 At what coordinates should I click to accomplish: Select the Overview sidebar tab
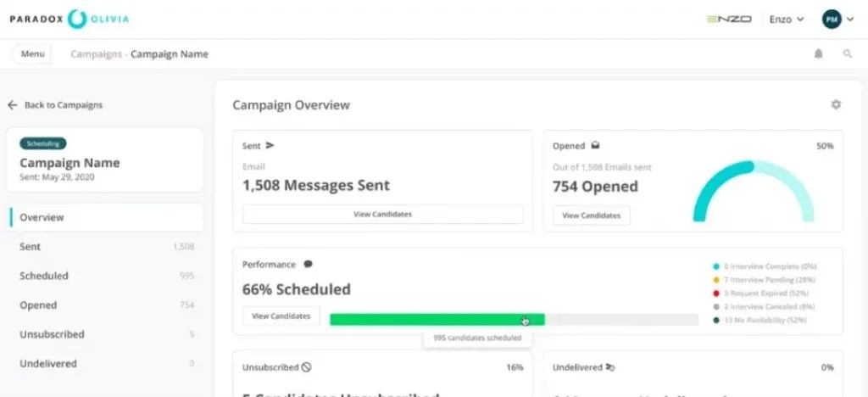105,217
